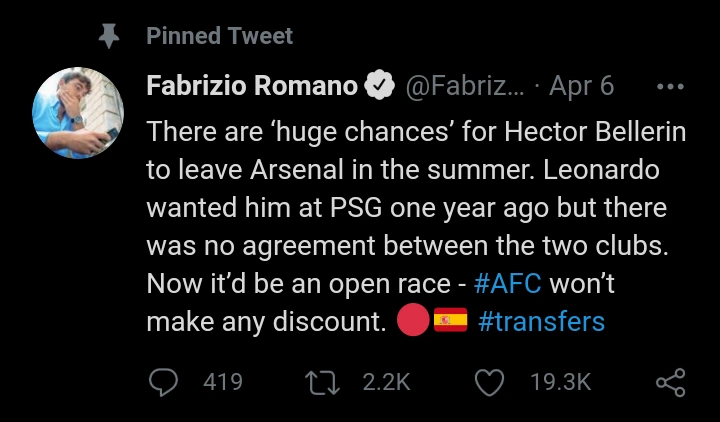Open the Apr 6 tweet timestamp

click(x=582, y=86)
